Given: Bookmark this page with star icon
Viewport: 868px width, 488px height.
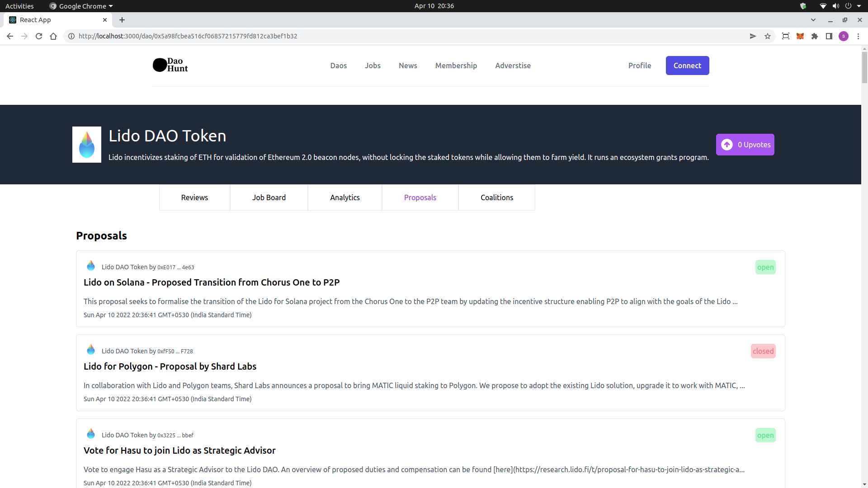Looking at the screenshot, I should pos(768,36).
